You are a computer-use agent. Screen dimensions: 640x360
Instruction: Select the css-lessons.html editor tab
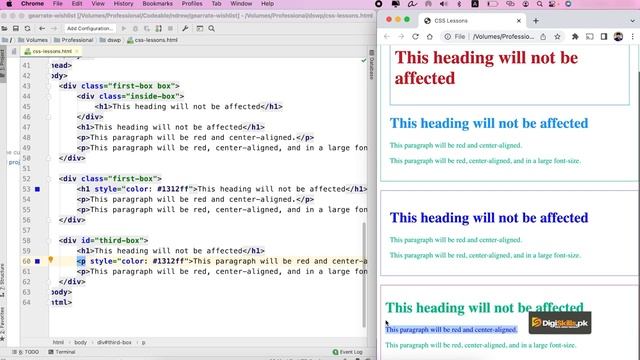click(x=51, y=51)
